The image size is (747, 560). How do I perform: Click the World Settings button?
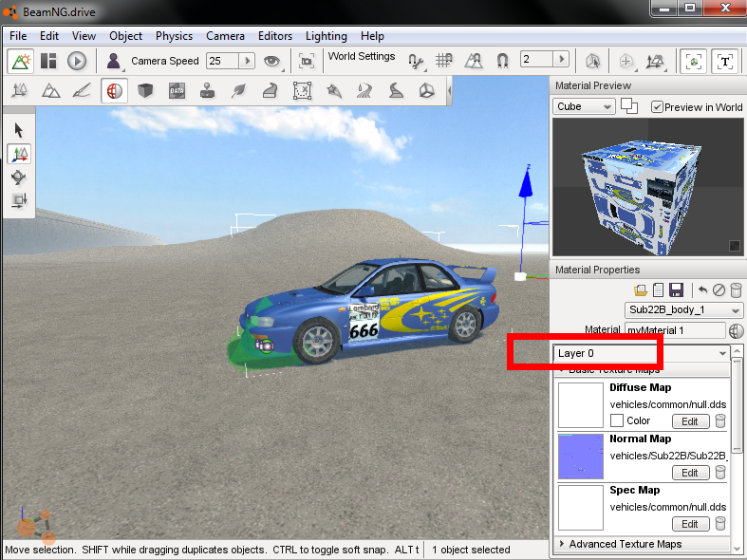coord(362,56)
